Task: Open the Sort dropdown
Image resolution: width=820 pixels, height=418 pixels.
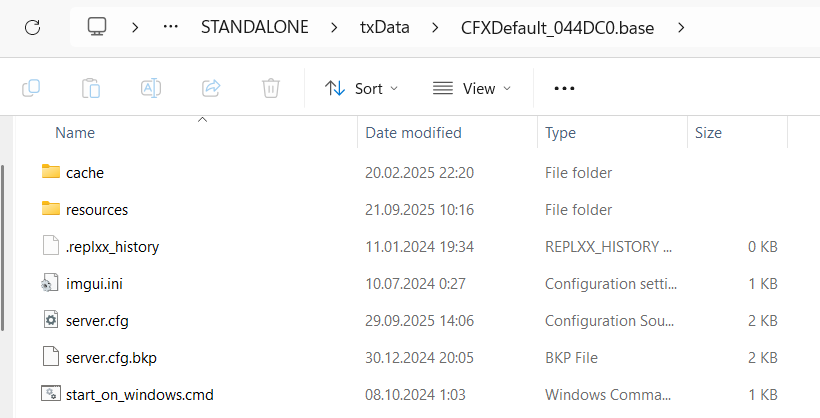Action: 361,88
